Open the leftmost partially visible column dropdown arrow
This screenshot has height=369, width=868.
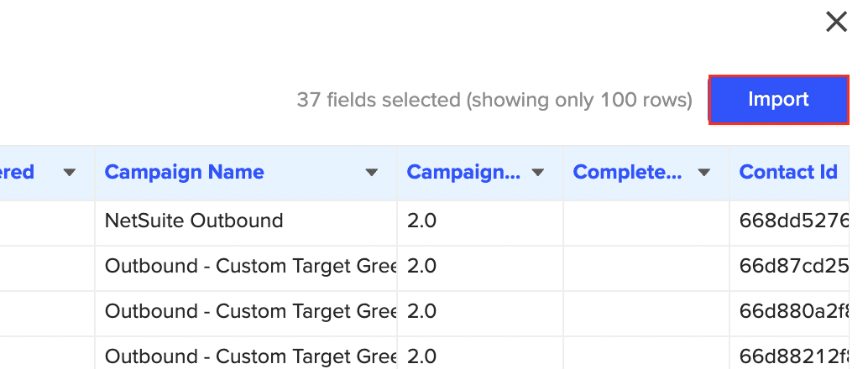point(70,173)
